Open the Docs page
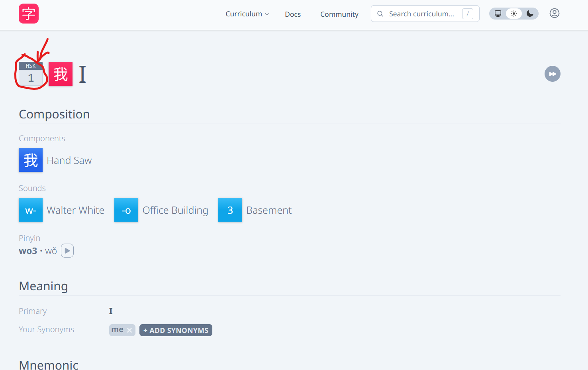The image size is (588, 370). (x=293, y=14)
